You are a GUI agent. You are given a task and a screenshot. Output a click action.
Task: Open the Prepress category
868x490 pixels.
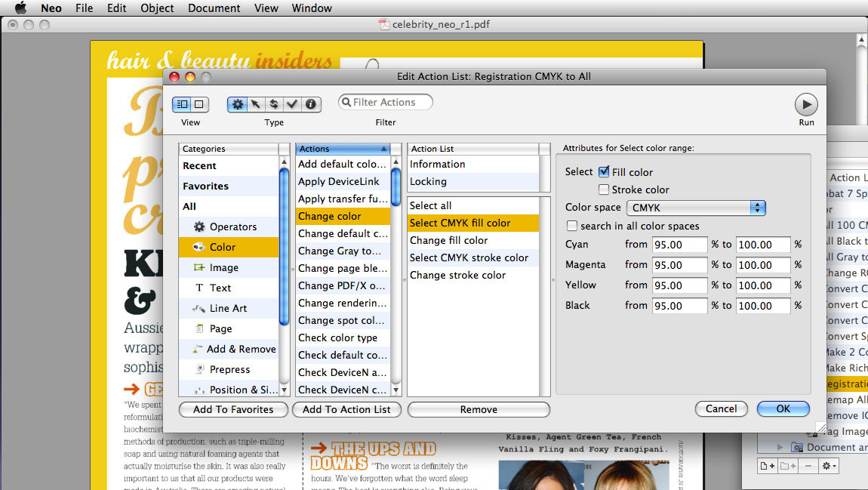tap(228, 369)
